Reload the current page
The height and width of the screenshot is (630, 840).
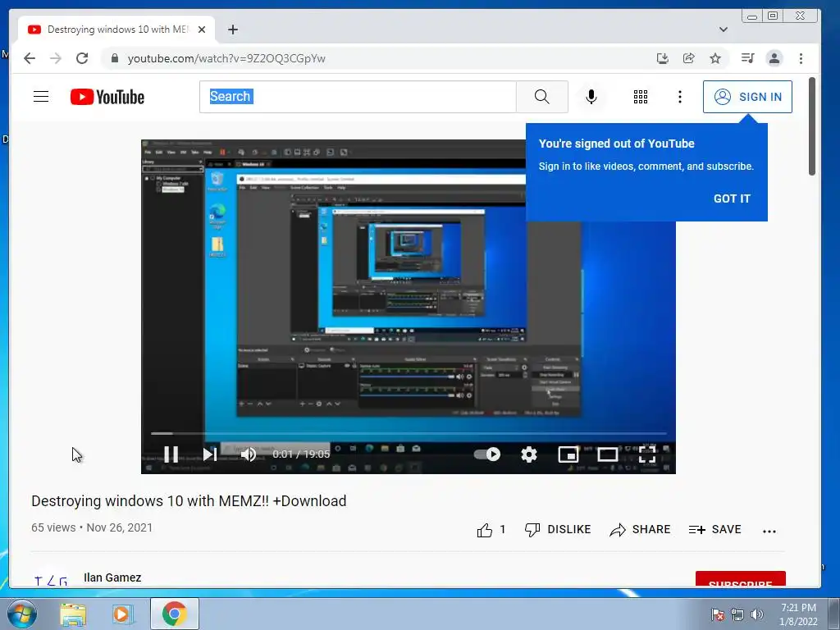(82, 58)
